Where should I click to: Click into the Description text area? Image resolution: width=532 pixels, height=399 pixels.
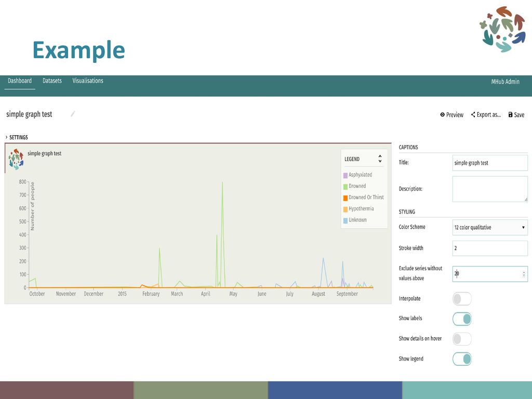(x=490, y=189)
